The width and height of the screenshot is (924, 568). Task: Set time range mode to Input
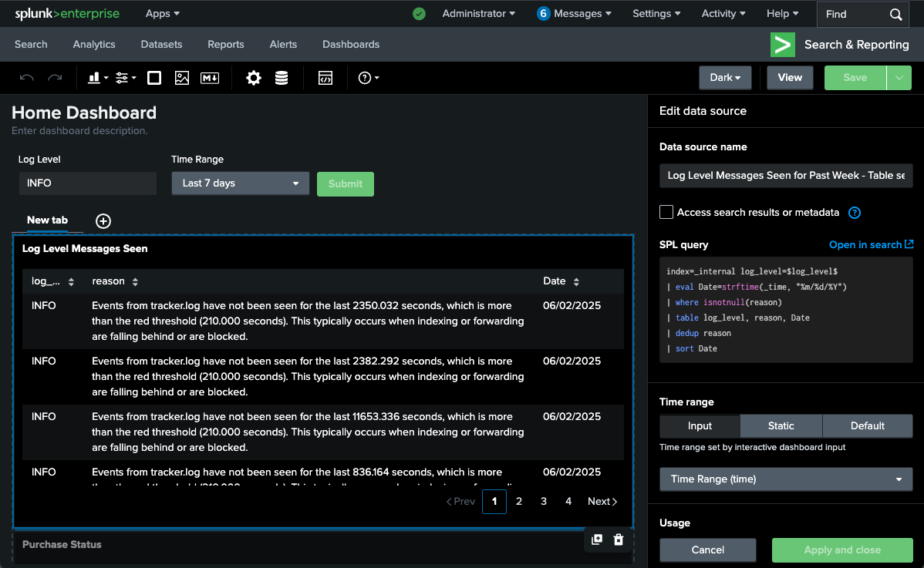click(700, 425)
